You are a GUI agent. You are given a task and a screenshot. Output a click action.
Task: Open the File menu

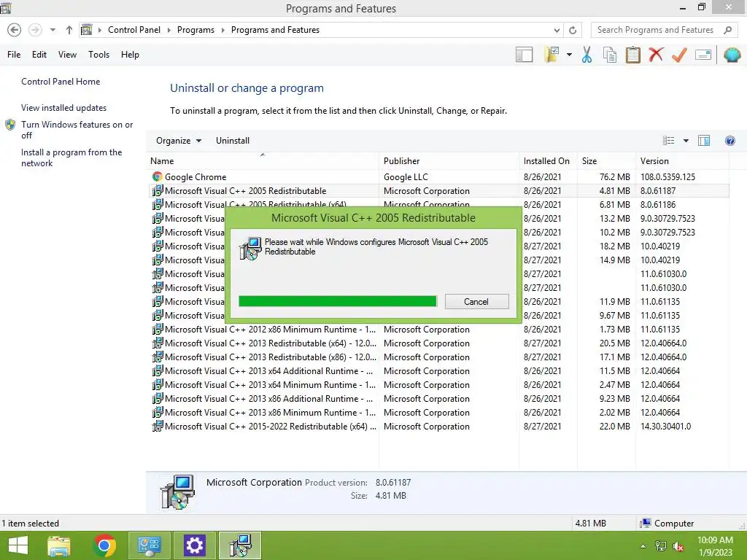tap(14, 54)
